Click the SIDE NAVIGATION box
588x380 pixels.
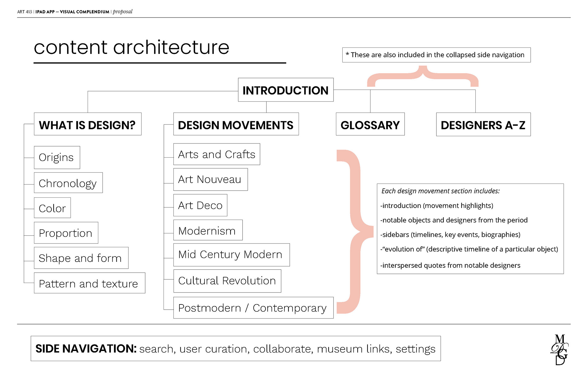tap(236, 348)
